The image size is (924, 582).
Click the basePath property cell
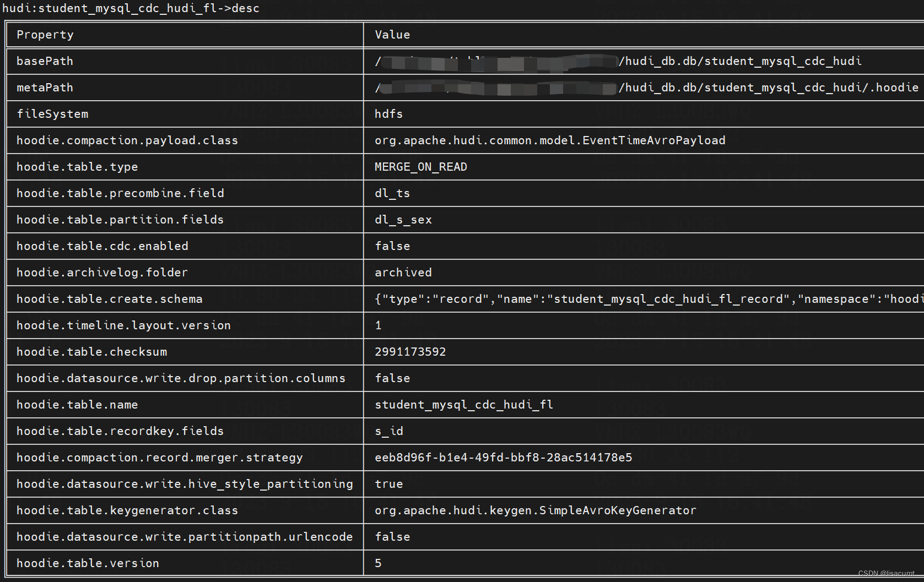[45, 61]
